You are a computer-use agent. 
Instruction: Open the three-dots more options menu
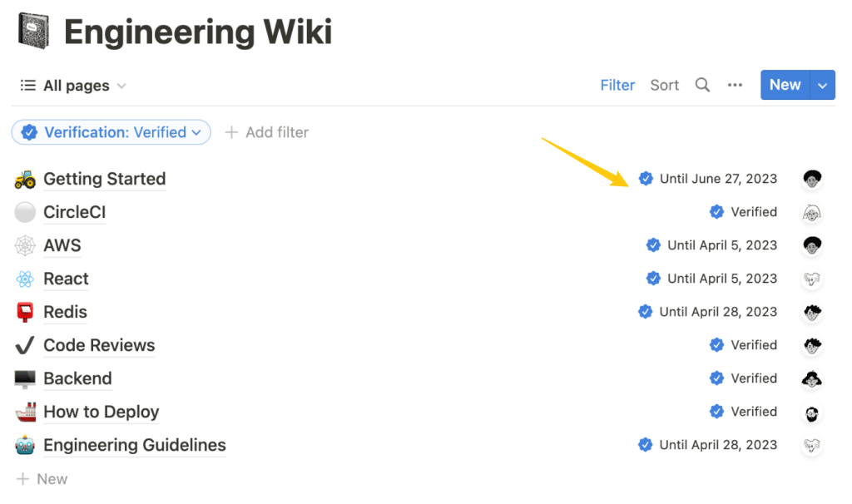click(x=735, y=85)
